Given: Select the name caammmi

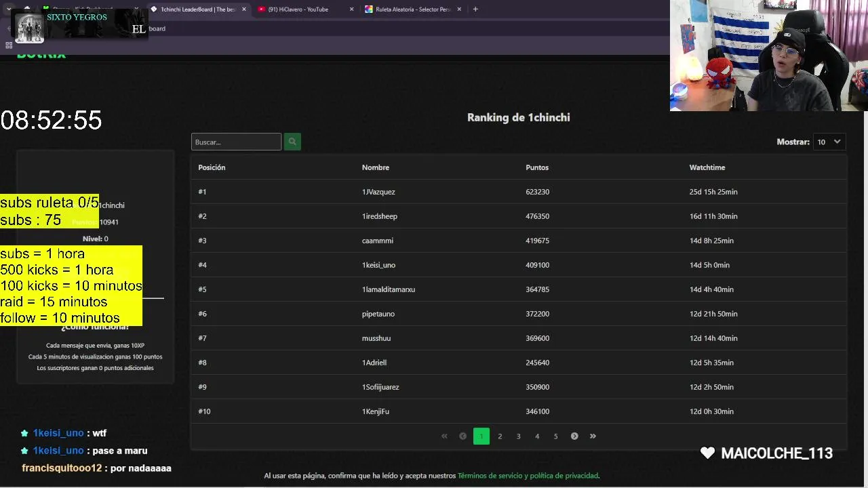Looking at the screenshot, I should [378, 241].
